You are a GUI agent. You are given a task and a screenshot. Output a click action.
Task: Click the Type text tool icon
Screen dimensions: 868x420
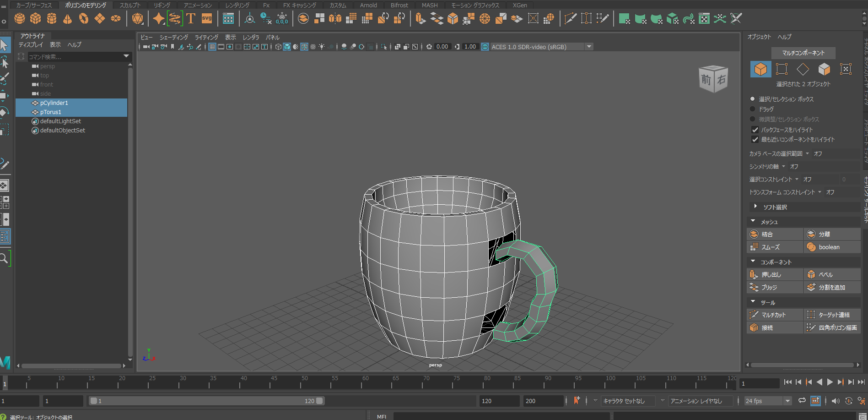(191, 19)
